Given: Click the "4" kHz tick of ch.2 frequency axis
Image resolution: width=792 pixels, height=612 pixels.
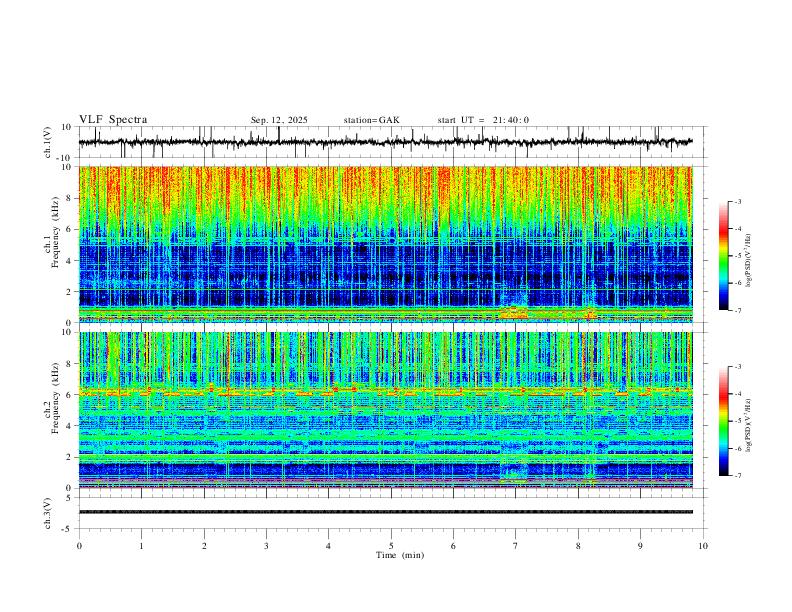Looking at the screenshot, I should (x=70, y=426).
